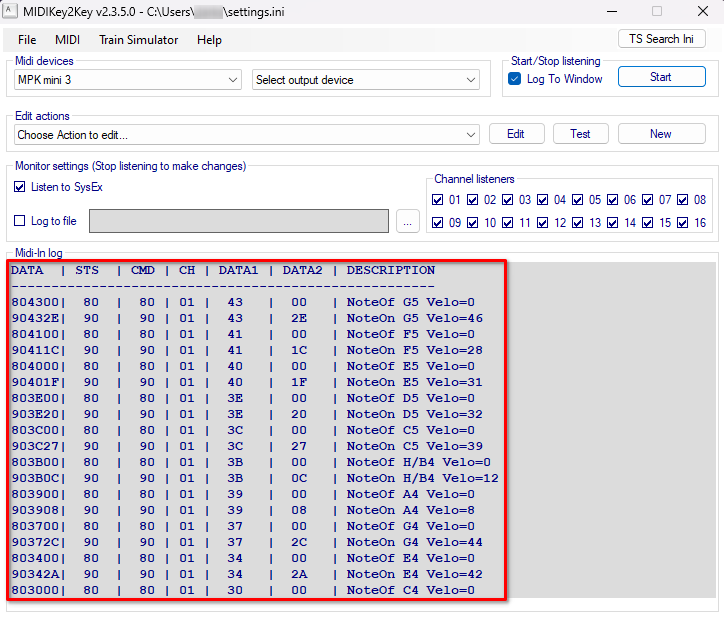Click the TS Search Ini button

click(661, 39)
